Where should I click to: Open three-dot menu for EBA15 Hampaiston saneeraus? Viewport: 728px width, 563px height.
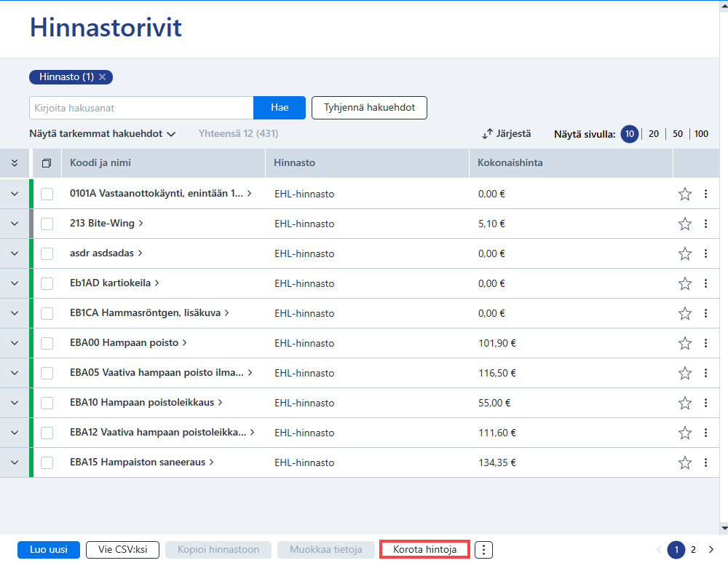click(x=705, y=462)
